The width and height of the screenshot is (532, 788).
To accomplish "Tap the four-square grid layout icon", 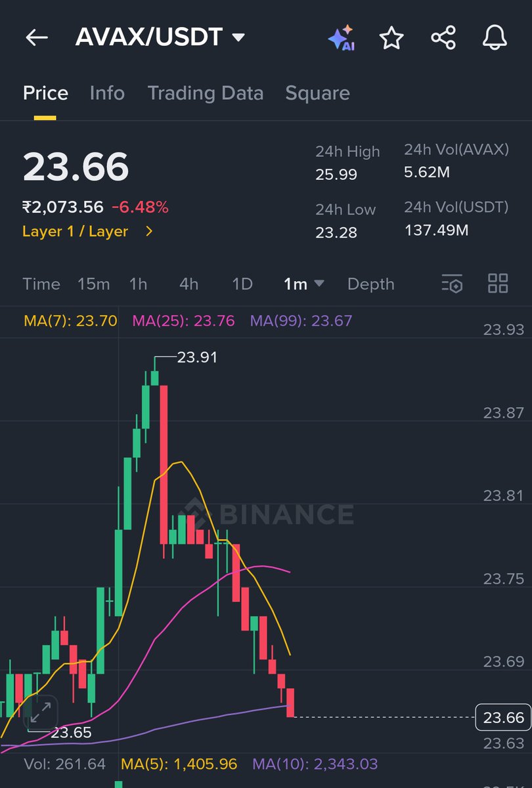I will [x=498, y=284].
